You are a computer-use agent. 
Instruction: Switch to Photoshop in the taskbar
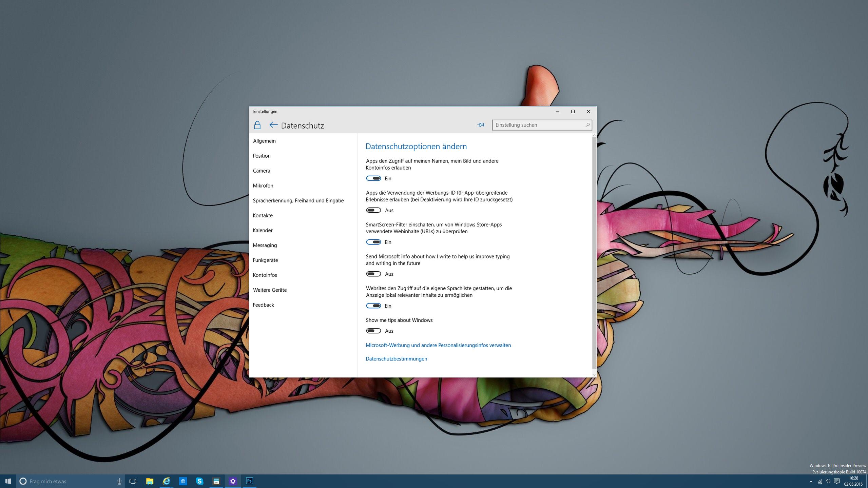click(x=249, y=481)
